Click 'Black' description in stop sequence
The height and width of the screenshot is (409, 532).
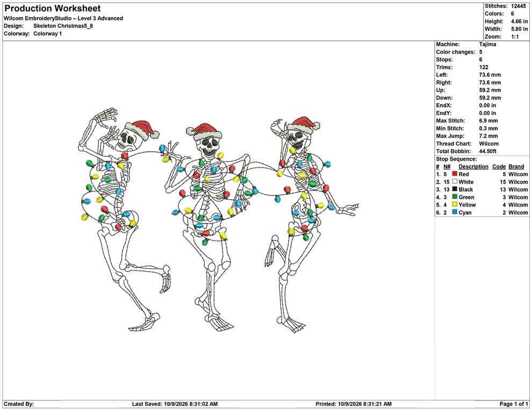465,189
